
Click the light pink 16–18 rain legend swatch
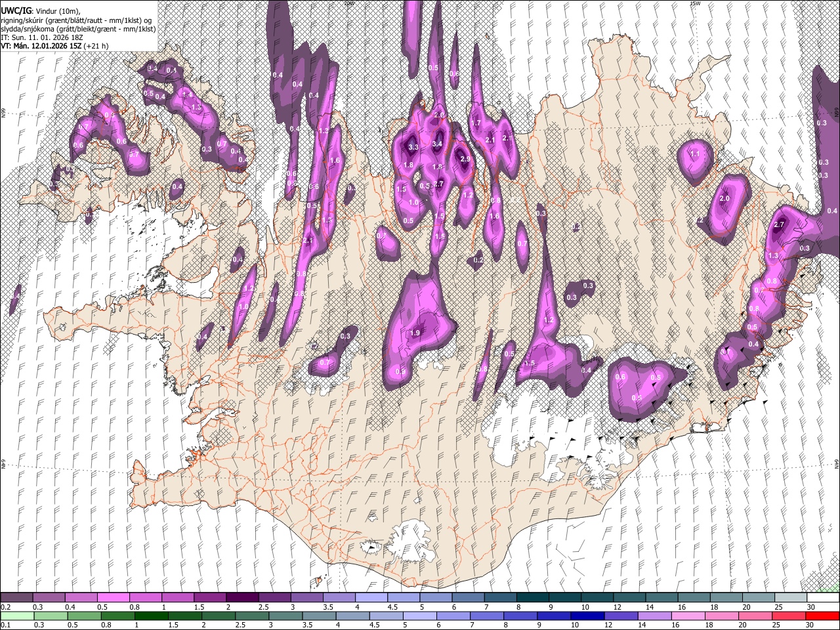(x=688, y=616)
